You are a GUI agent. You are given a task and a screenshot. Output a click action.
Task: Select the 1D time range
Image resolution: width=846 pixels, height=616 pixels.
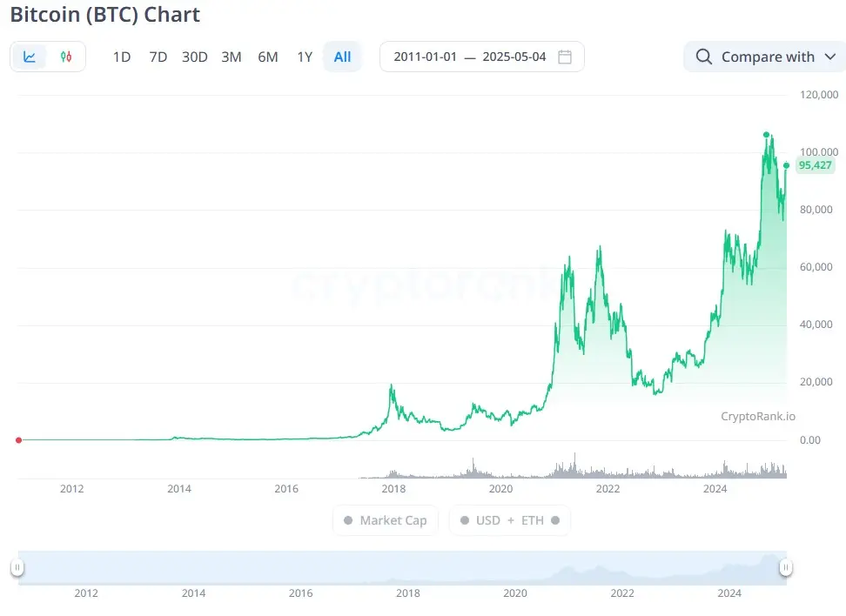(x=122, y=57)
